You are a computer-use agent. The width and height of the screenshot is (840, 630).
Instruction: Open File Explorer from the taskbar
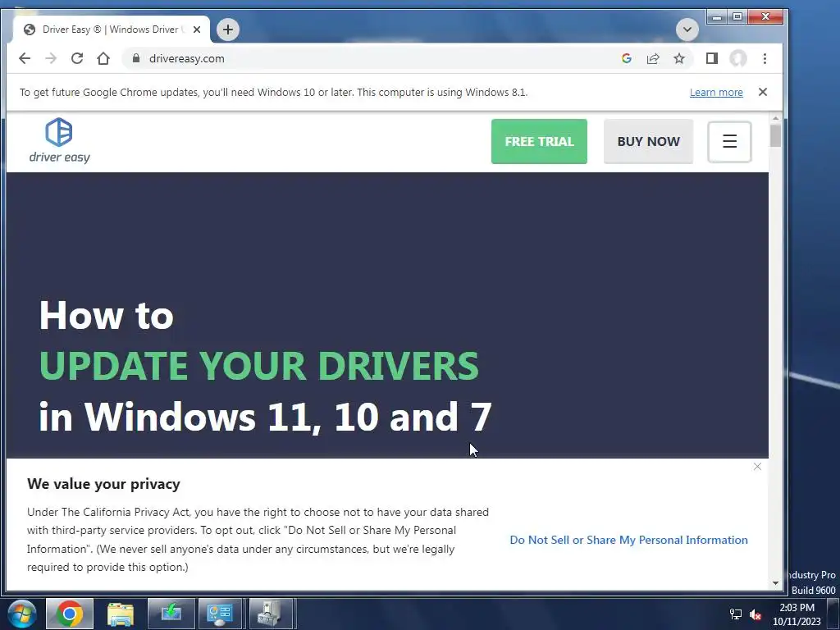(120, 614)
